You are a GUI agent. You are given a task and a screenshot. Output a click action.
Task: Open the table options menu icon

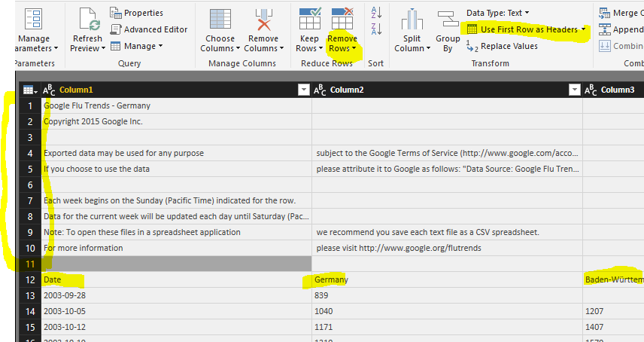point(30,90)
